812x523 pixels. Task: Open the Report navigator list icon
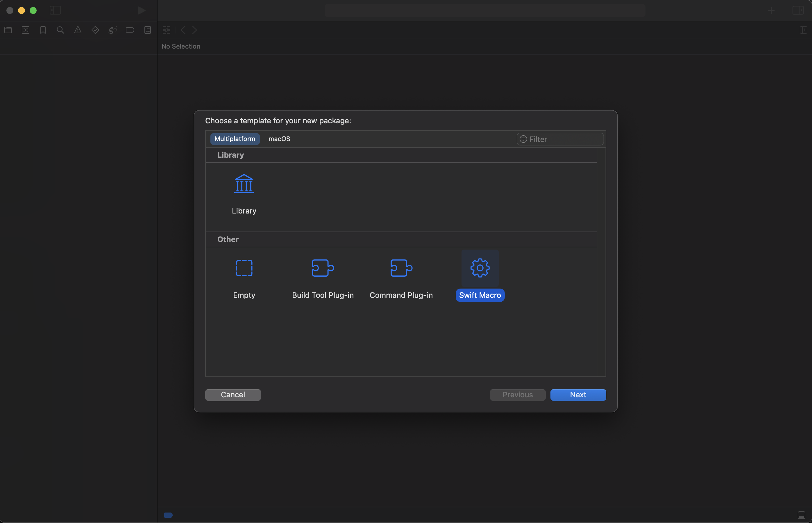[x=148, y=30]
